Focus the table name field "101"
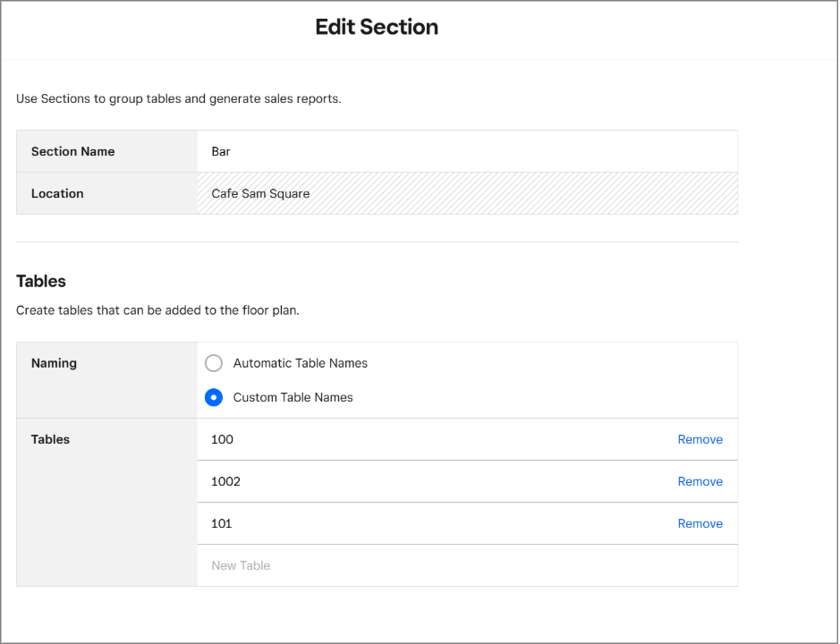Image resolution: width=840 pixels, height=644 pixels. click(429, 523)
